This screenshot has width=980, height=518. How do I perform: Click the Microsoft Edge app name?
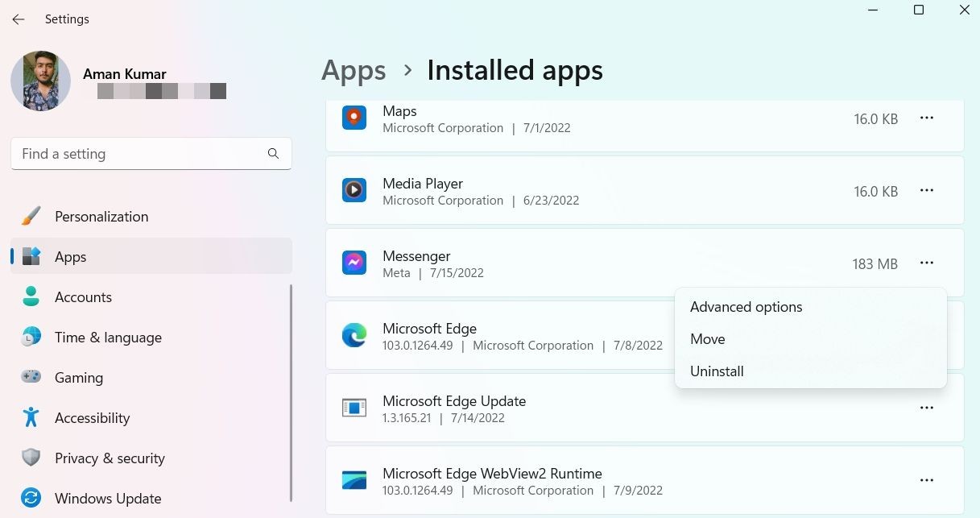(x=429, y=329)
